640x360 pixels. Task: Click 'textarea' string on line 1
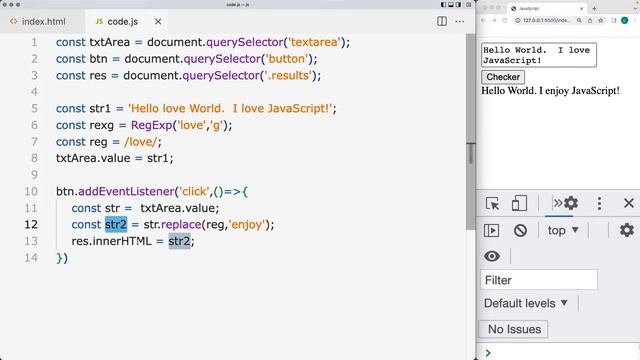click(x=314, y=42)
